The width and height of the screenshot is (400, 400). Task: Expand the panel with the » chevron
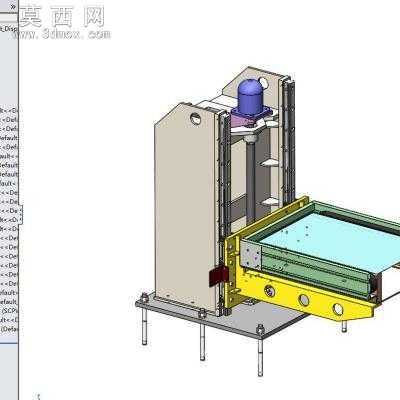pos(13,6)
